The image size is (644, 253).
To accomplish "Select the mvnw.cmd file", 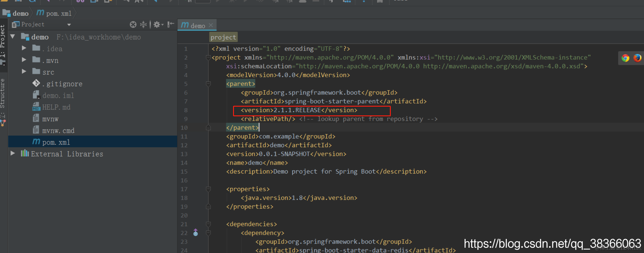I will (58, 131).
